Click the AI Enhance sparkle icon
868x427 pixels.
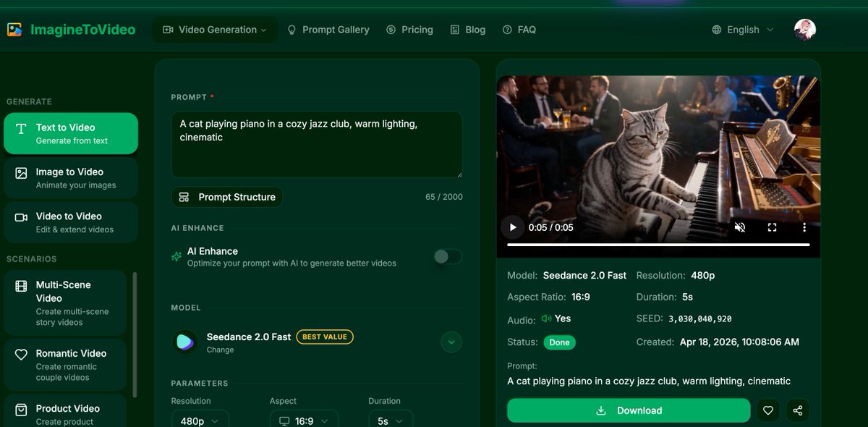tap(176, 256)
